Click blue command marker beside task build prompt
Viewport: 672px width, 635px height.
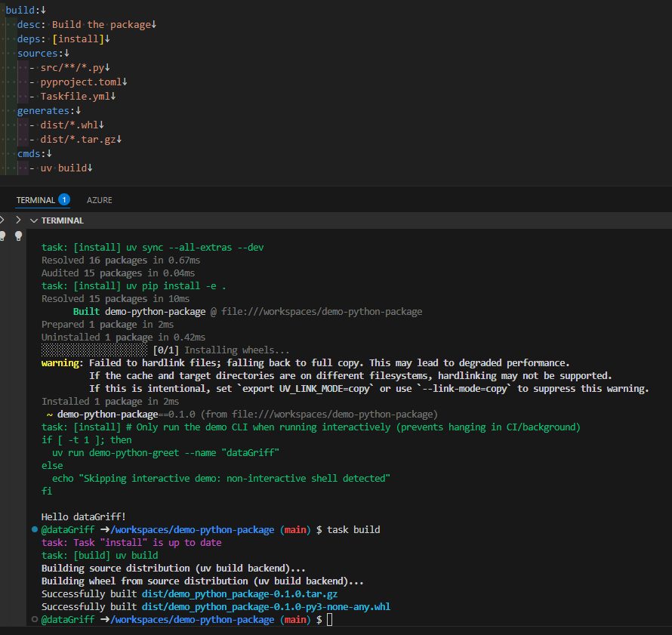(x=35, y=529)
